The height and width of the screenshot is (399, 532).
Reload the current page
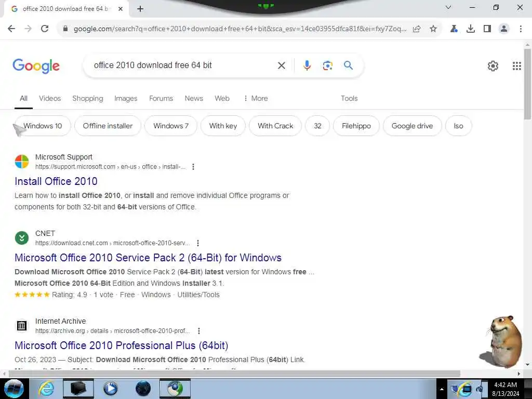(45, 29)
